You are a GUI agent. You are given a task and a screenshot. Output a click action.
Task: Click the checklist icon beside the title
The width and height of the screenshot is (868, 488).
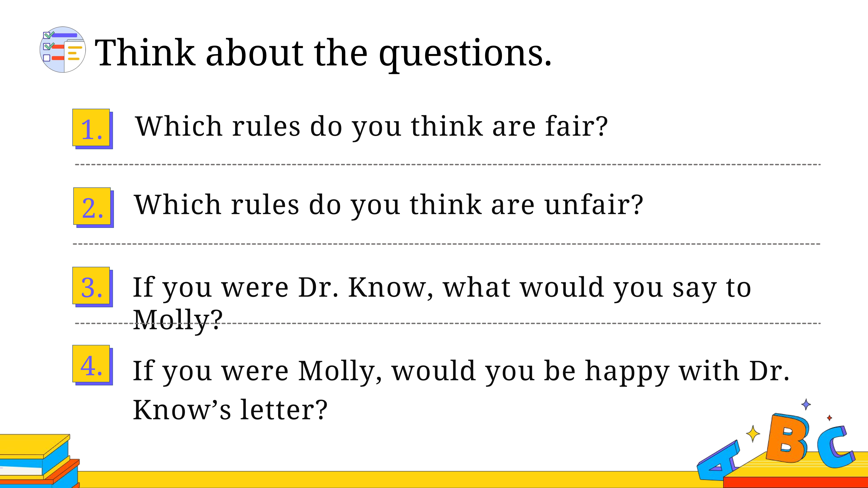pyautogui.click(x=63, y=50)
